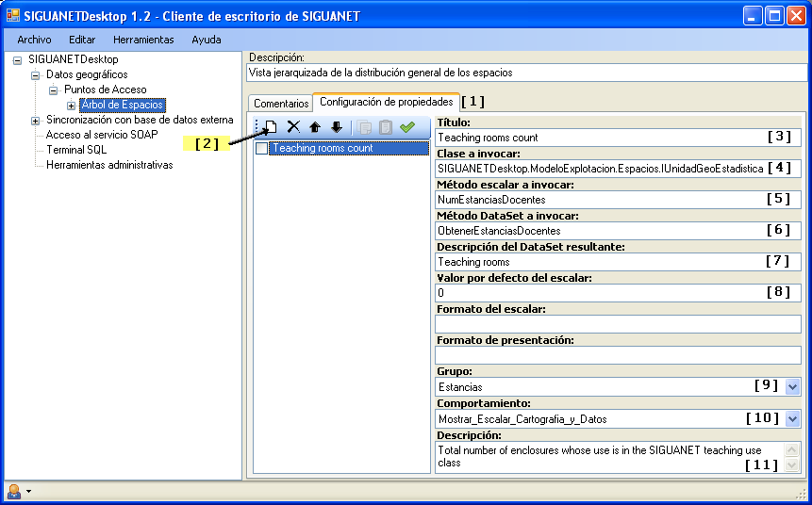Move the property up with arrow icon
This screenshot has height=505, width=812.
coord(315,127)
